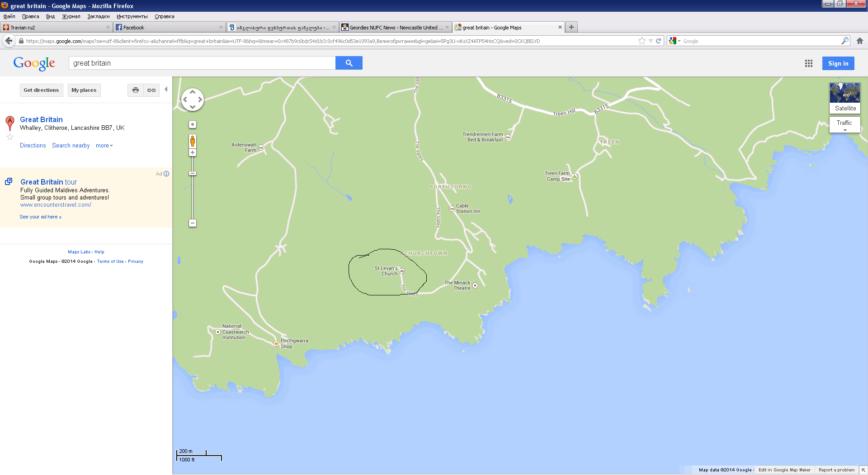The image size is (868, 475).
Task: Open the Правка menu
Action: [x=30, y=16]
